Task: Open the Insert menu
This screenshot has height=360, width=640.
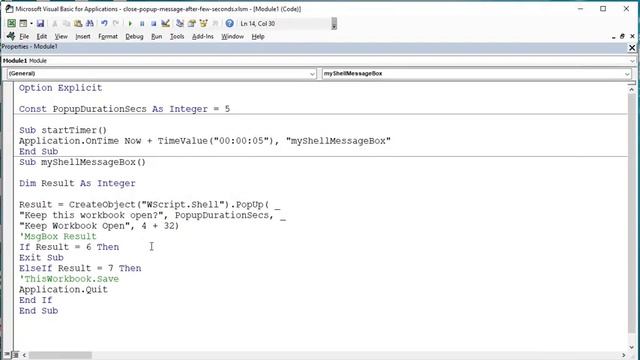Action: pos(83,36)
